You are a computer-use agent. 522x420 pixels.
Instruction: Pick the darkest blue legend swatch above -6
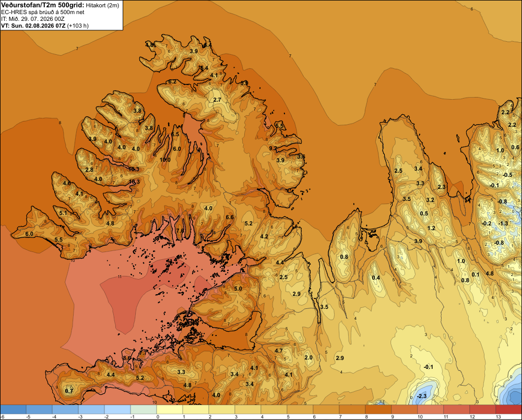pos(13,409)
